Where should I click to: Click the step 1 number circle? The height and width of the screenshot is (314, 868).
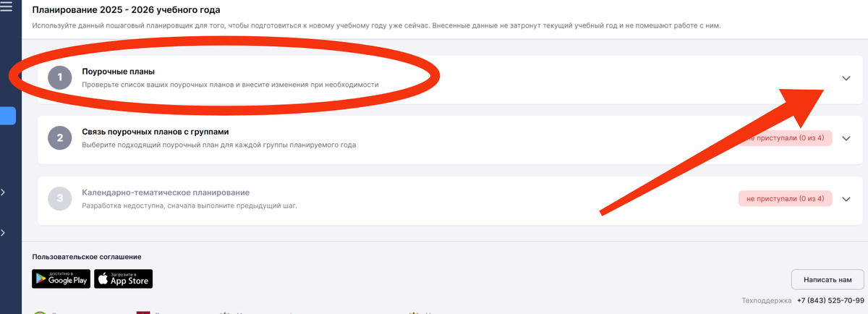(x=60, y=77)
